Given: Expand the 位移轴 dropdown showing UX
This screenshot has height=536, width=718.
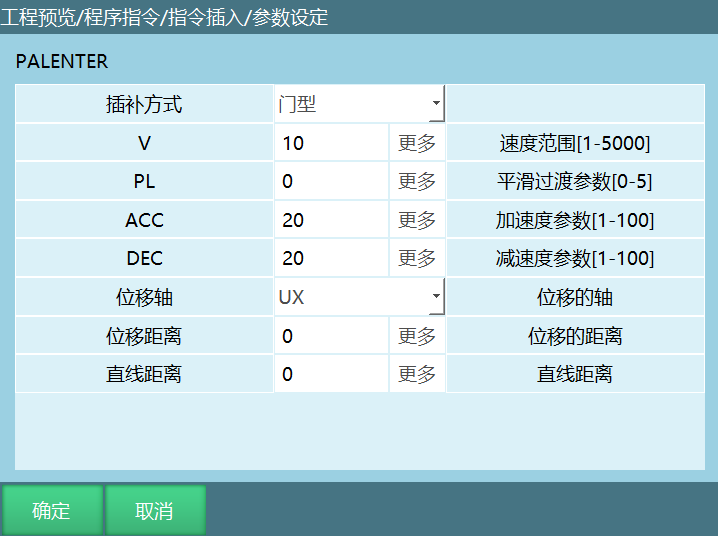Looking at the screenshot, I should pos(359,297).
